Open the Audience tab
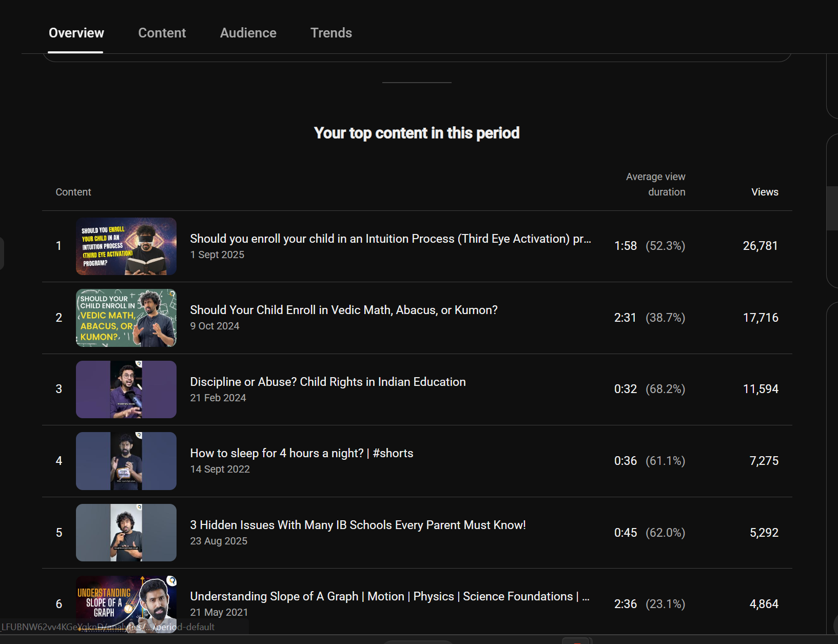 [x=248, y=33]
